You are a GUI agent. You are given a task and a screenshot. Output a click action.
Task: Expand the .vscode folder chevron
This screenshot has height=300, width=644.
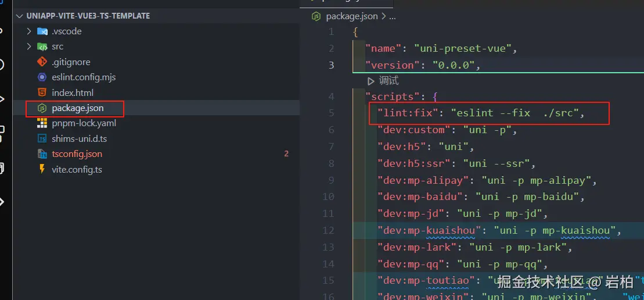coord(29,31)
